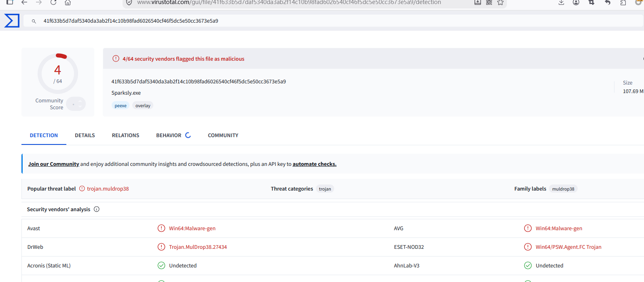This screenshot has height=282, width=644.
Task: Click the SHA-256 hash in the file summary
Action: [x=199, y=82]
